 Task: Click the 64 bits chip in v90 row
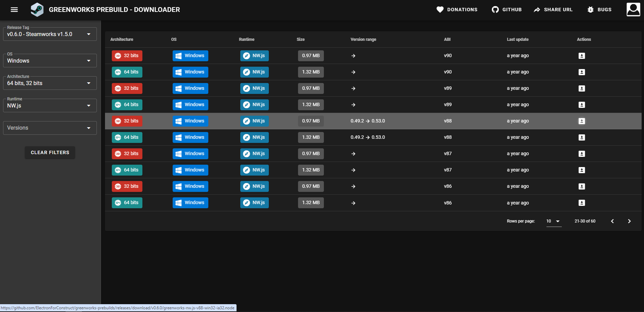click(x=127, y=72)
